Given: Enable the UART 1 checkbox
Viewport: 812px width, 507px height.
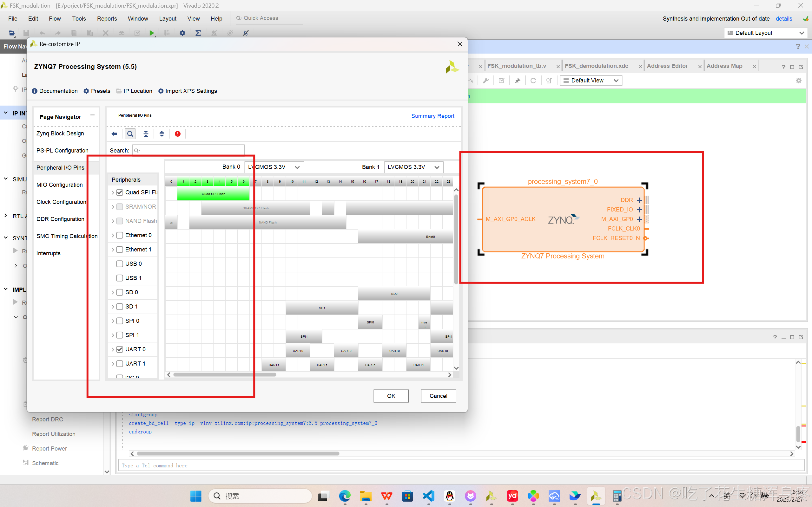Looking at the screenshot, I should (120, 364).
